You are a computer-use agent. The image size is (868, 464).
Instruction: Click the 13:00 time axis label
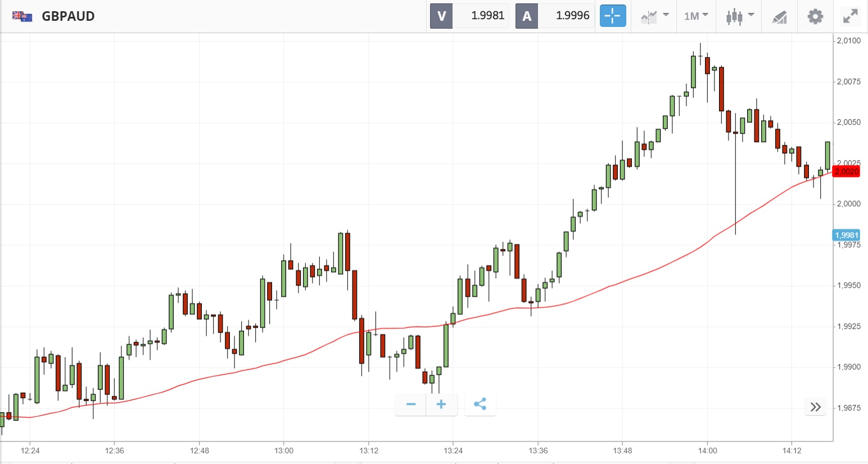(x=284, y=451)
